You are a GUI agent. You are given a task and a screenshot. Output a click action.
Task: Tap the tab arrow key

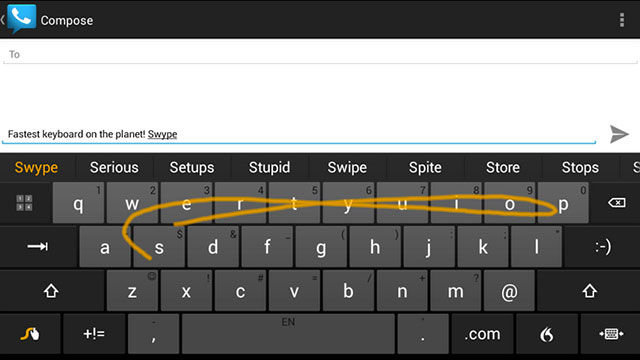(x=38, y=247)
